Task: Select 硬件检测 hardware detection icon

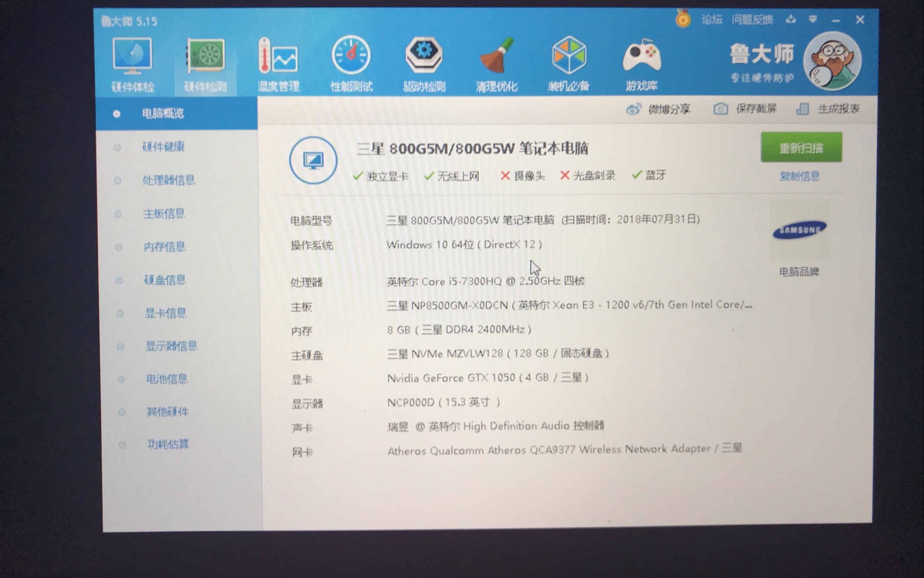Action: point(206,65)
